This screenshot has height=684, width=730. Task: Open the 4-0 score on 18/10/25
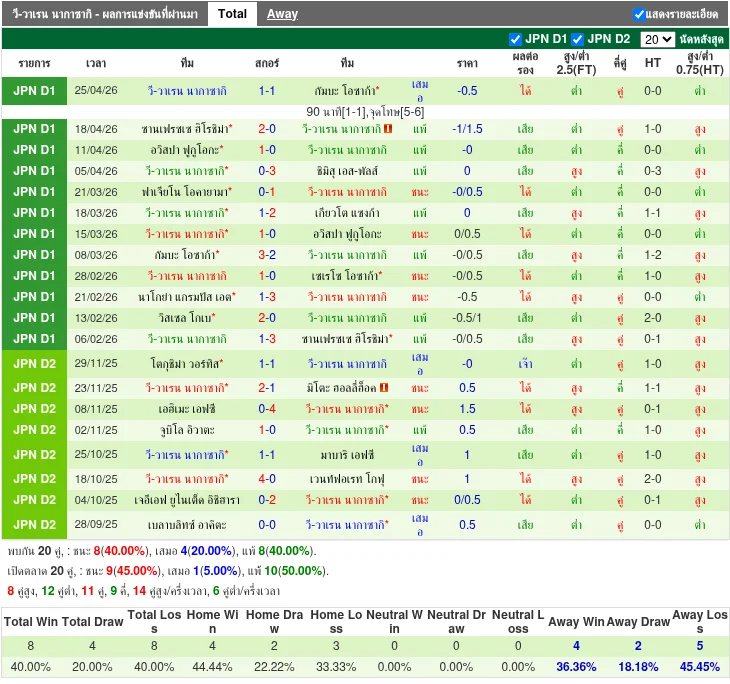tap(267, 479)
